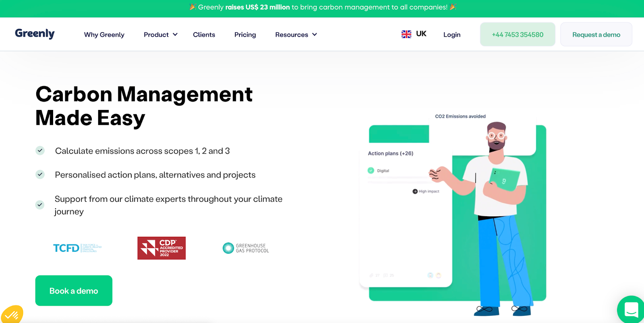Image resolution: width=644 pixels, height=323 pixels.
Task: Click 'Calculate emissions across scopes 1, 2 and 3' text
Action: [x=142, y=151]
